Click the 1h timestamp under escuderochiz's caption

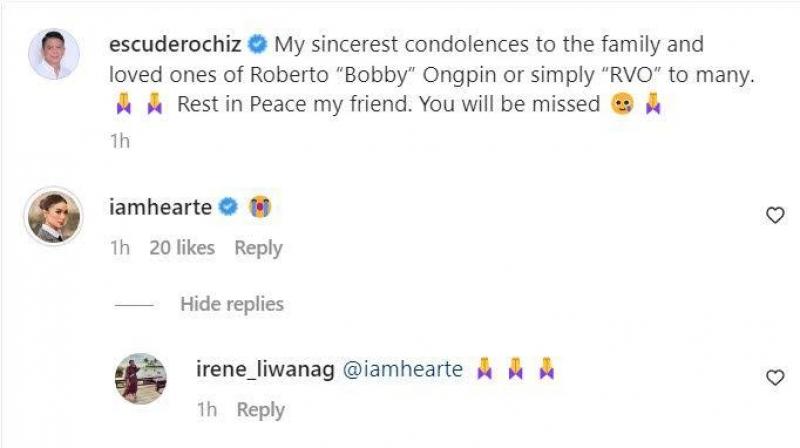point(119,142)
